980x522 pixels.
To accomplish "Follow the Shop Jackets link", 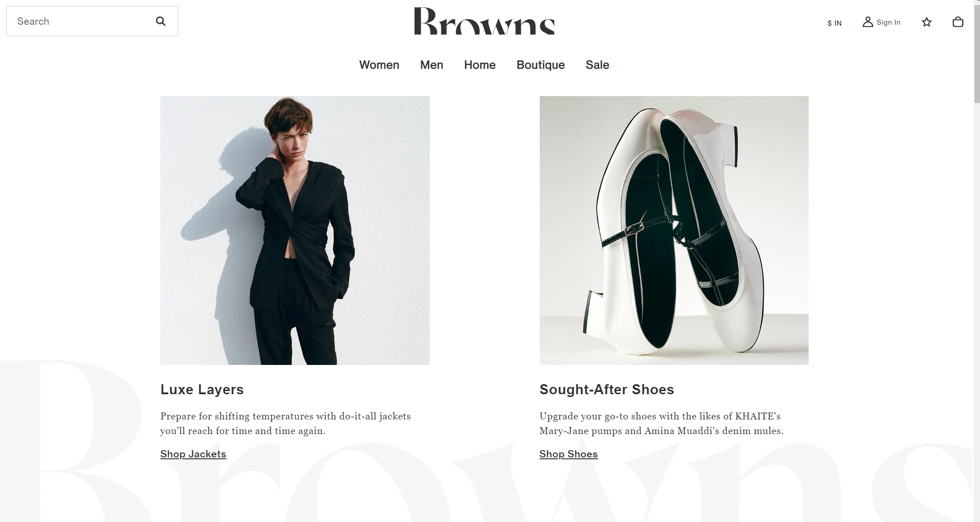I will pos(193,454).
